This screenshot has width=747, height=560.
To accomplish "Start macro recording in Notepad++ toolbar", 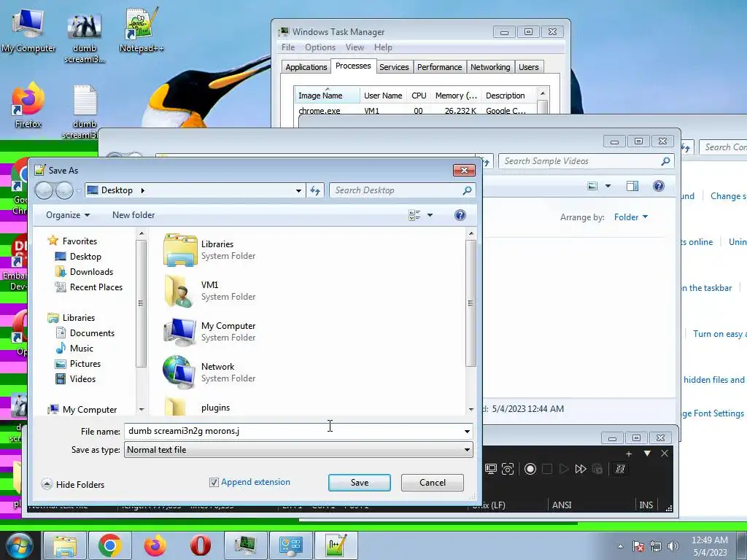I will 530,469.
